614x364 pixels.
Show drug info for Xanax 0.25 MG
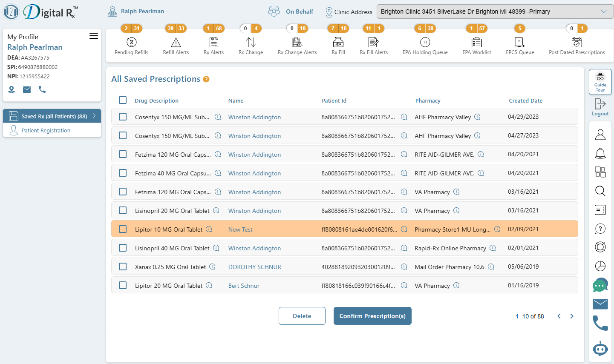[212, 267]
